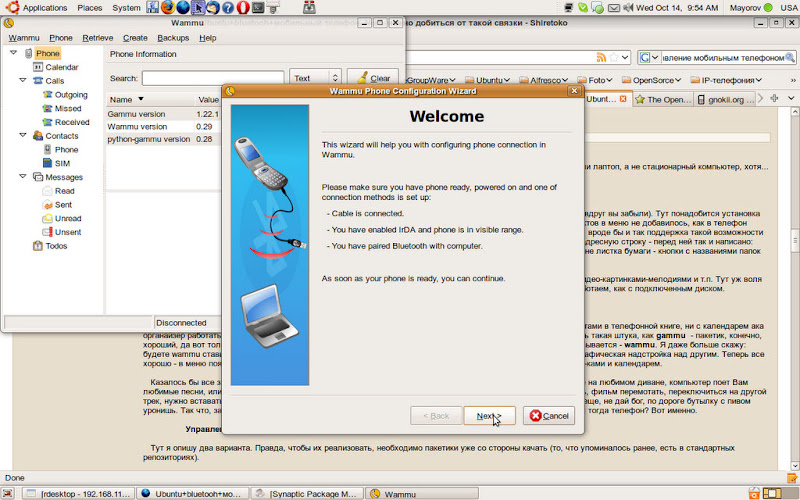Select the python-gammu version row
Screen dimensions: 800x500
[164, 139]
